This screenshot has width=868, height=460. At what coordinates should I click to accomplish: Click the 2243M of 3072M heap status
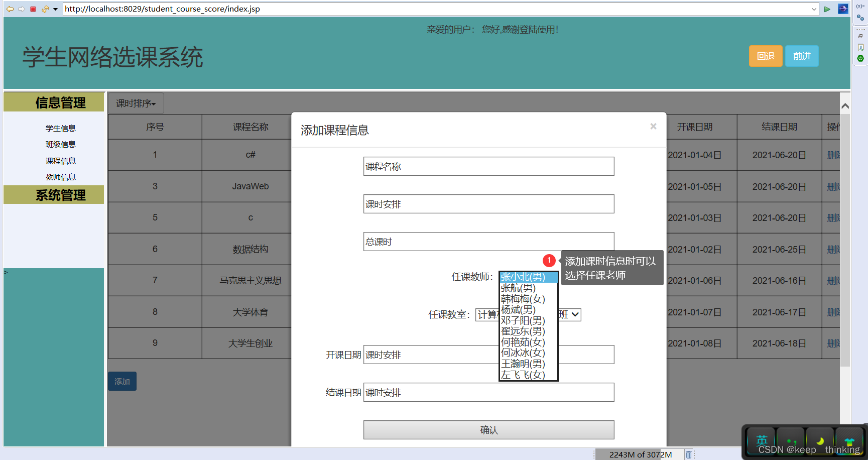pyautogui.click(x=640, y=454)
